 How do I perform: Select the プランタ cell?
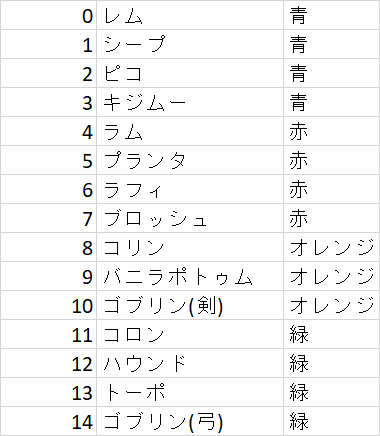tap(190, 160)
